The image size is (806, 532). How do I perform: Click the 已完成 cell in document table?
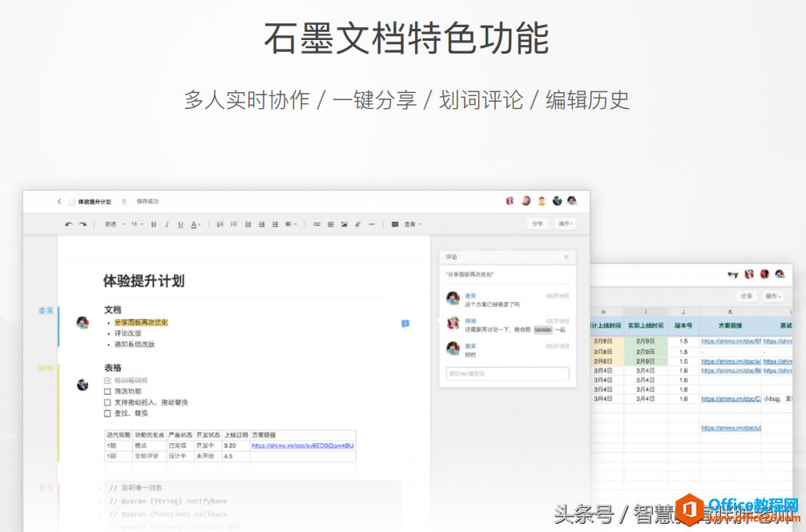tap(180, 445)
